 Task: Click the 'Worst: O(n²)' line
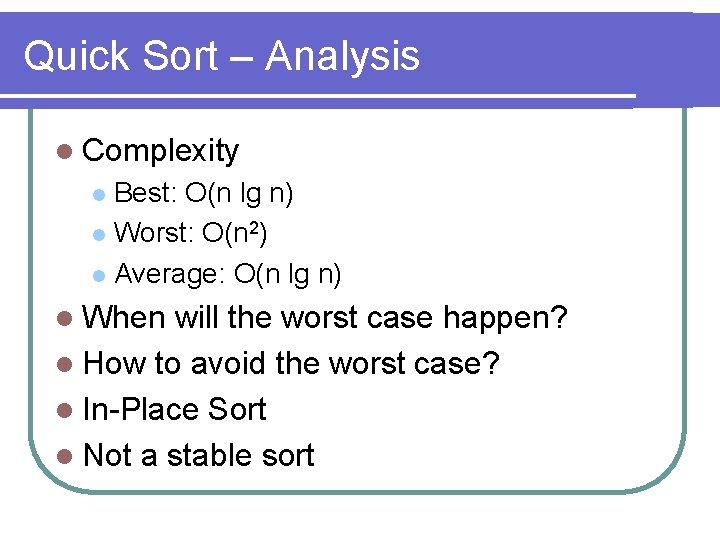click(x=190, y=234)
